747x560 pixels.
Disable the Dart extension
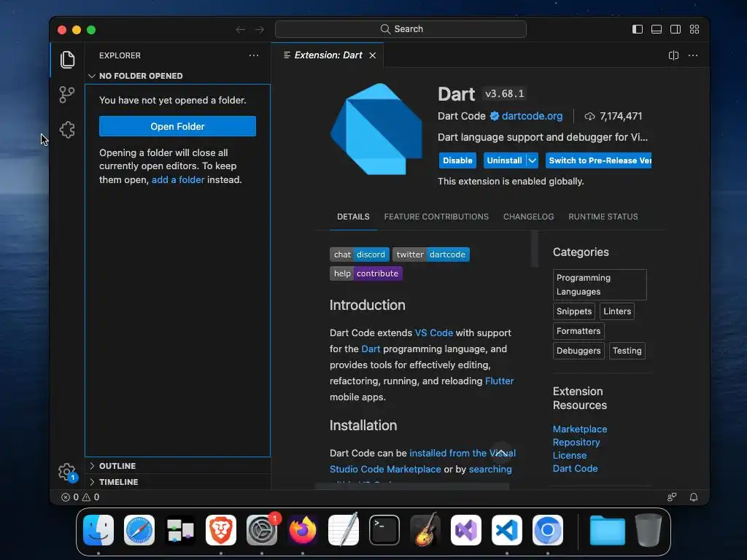coord(457,160)
